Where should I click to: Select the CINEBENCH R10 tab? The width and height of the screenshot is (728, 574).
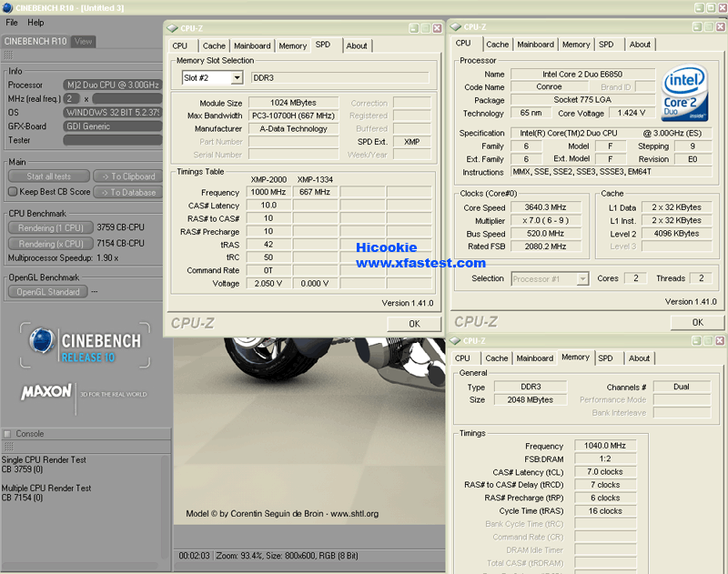click(35, 41)
